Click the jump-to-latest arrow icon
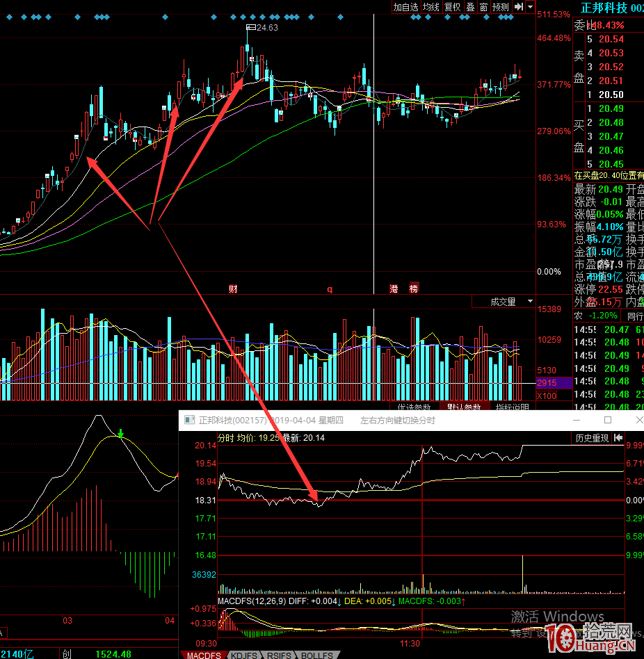644x659 pixels. pos(519,7)
